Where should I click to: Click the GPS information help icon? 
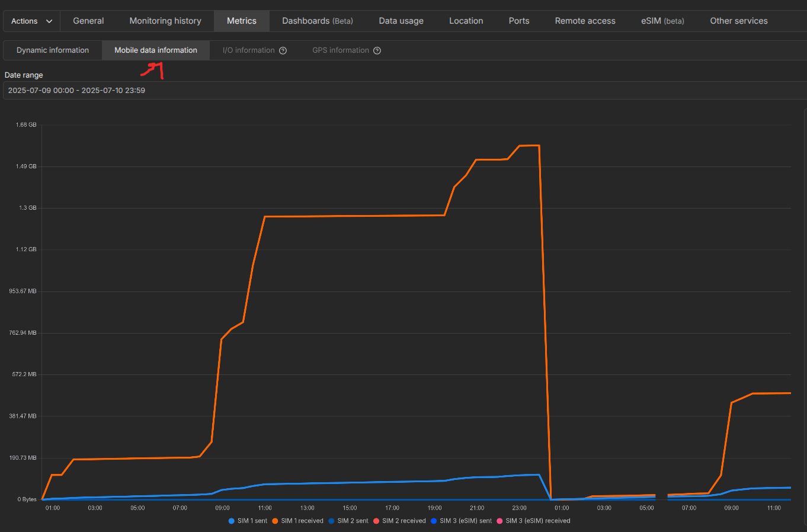click(x=377, y=51)
